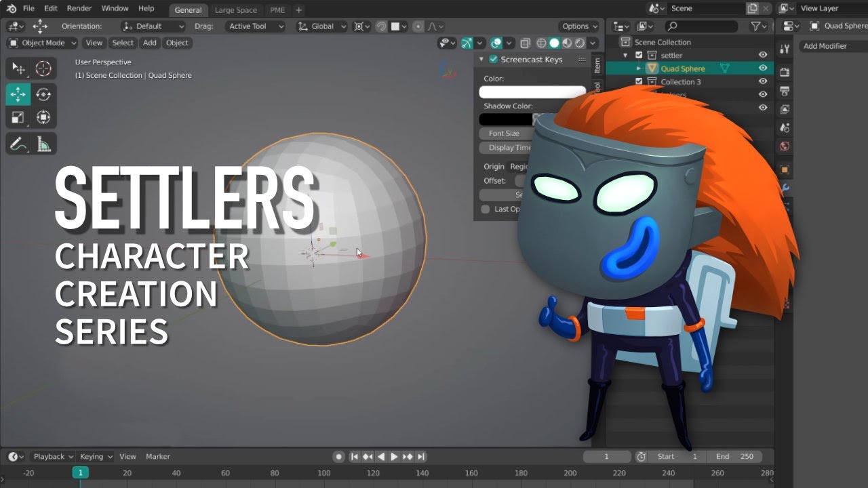868x488 pixels.
Task: Switch to the PME workspace tab
Action: (x=277, y=10)
